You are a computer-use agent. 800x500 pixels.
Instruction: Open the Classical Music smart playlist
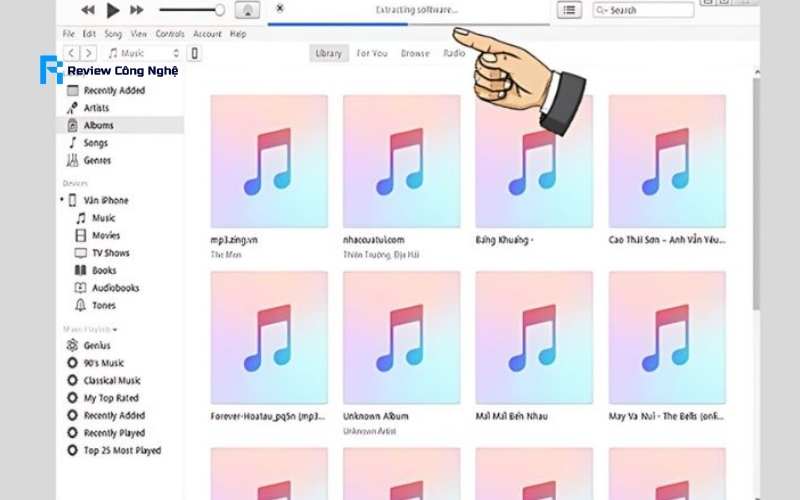coord(112,380)
